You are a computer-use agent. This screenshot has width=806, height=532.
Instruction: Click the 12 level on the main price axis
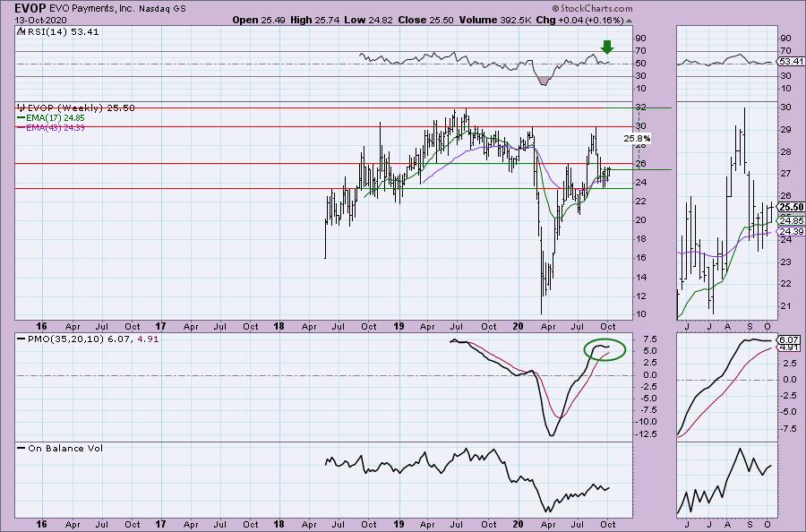[641, 296]
